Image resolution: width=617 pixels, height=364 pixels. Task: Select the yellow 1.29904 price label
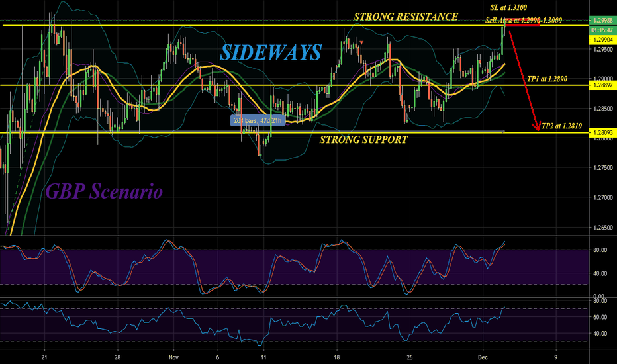(602, 40)
